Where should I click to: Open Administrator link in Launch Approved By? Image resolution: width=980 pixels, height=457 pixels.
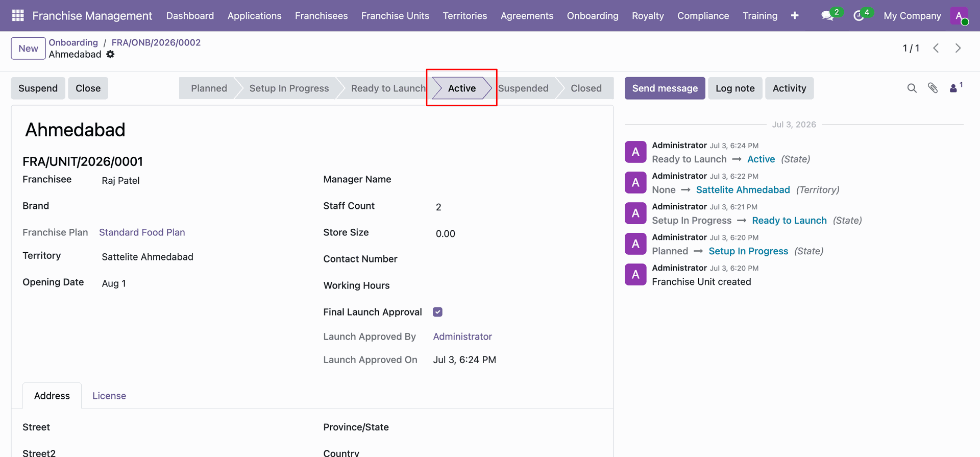click(x=462, y=336)
